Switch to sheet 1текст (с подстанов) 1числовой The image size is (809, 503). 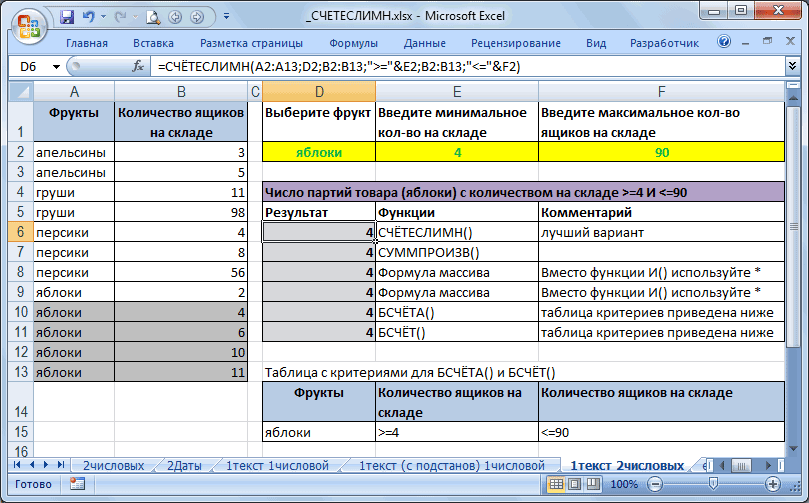pos(451,465)
